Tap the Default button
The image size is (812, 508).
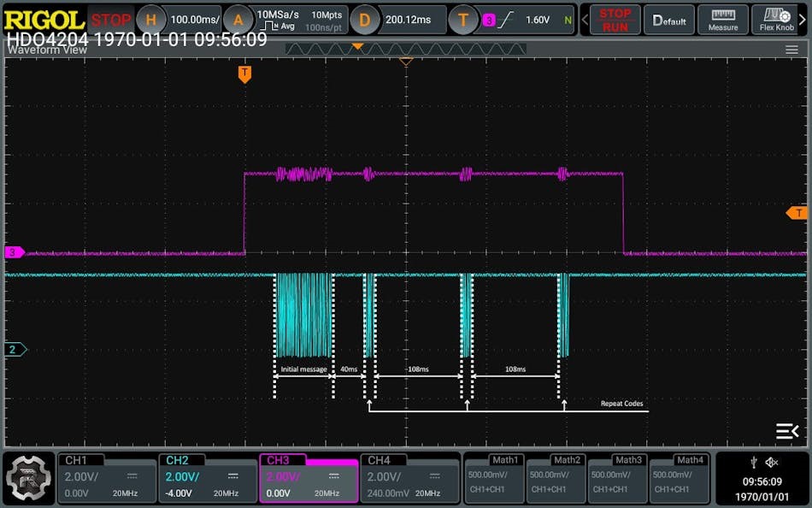669,20
